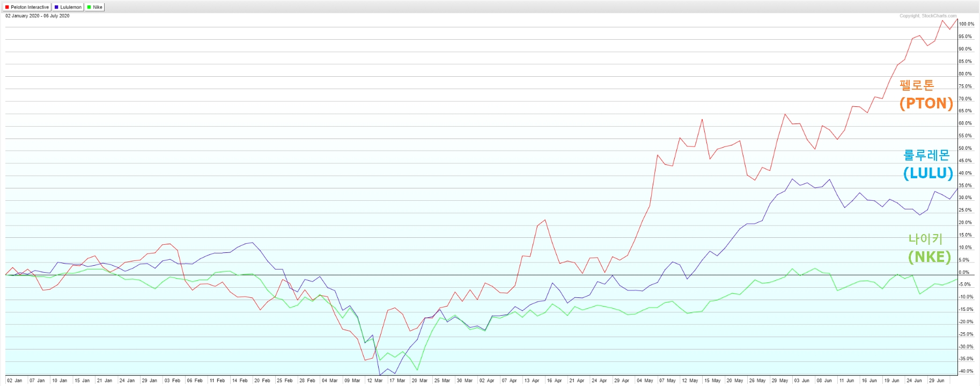Image resolution: width=980 pixels, height=386 pixels.
Task: Click the 29 Jun x-axis date
Action: tap(937, 381)
